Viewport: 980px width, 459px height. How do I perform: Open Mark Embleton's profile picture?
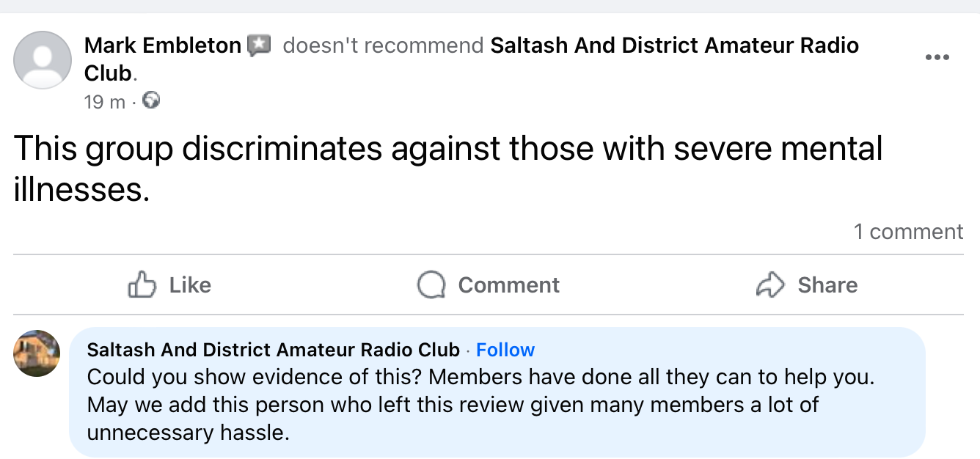42,60
